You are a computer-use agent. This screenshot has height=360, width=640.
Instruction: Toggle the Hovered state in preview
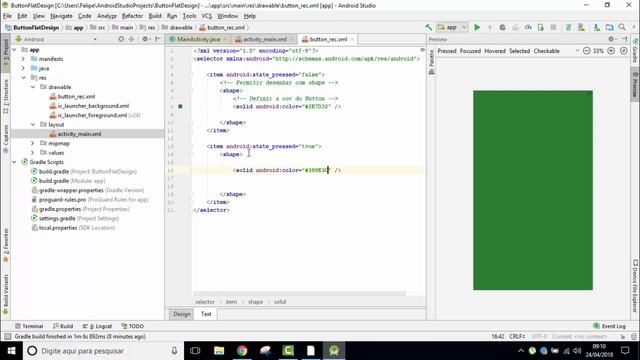(495, 51)
